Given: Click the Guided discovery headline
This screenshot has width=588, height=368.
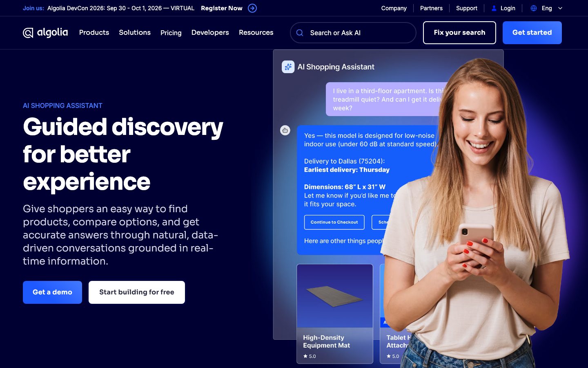Looking at the screenshot, I should point(123,154).
